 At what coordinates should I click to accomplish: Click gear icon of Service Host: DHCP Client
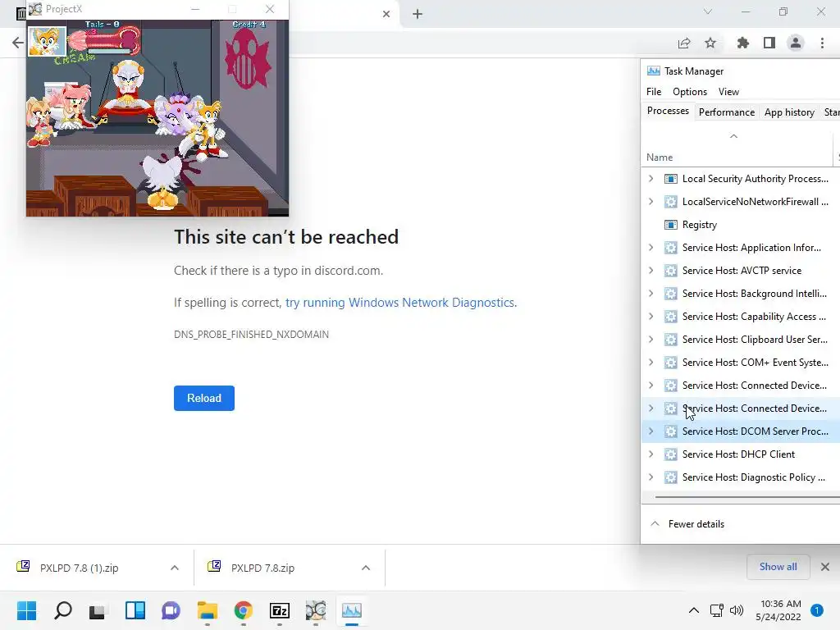pyautogui.click(x=671, y=454)
